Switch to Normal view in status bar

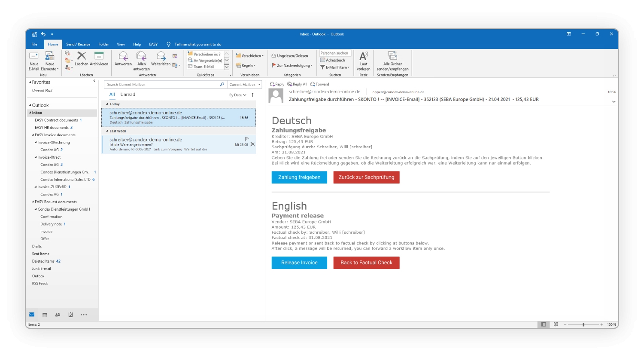pyautogui.click(x=544, y=324)
